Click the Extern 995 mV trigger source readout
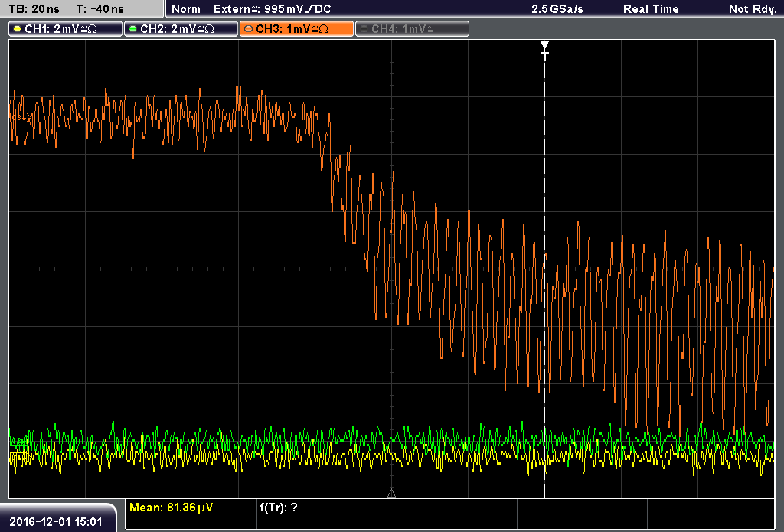The image size is (784, 532). 272,9
